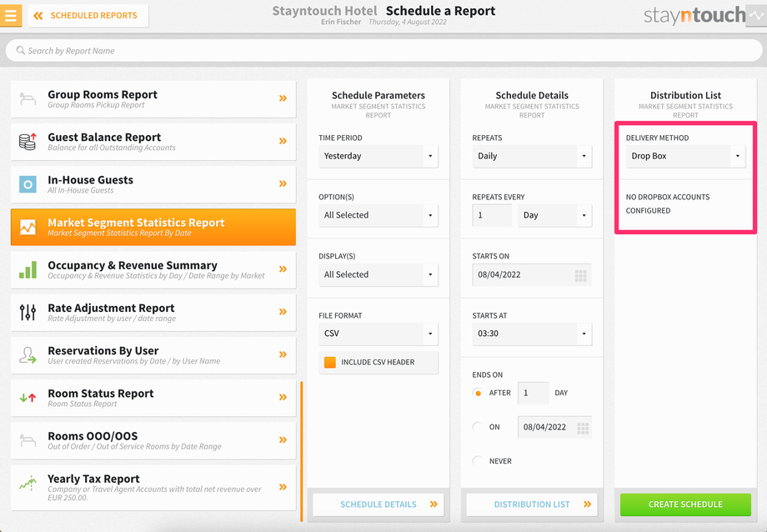Open the Starts At time dropdown
Viewport: 767px width, 532px height.
click(532, 334)
